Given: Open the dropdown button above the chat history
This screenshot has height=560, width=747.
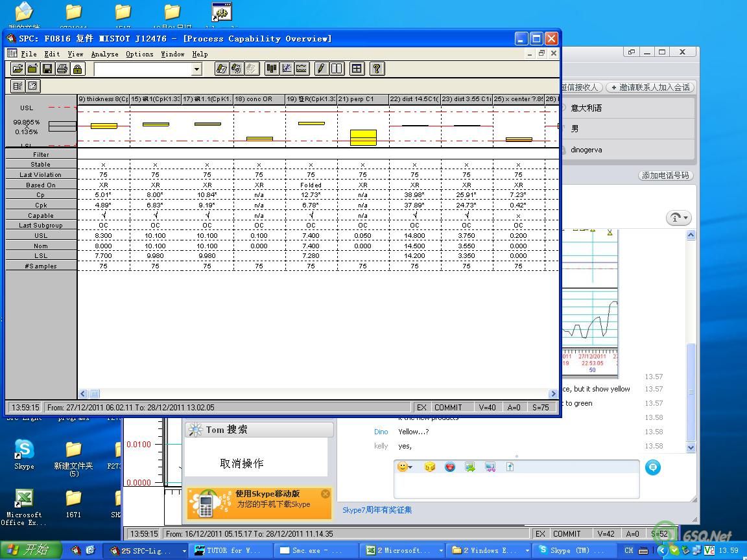Looking at the screenshot, I should pyautogui.click(x=678, y=218).
